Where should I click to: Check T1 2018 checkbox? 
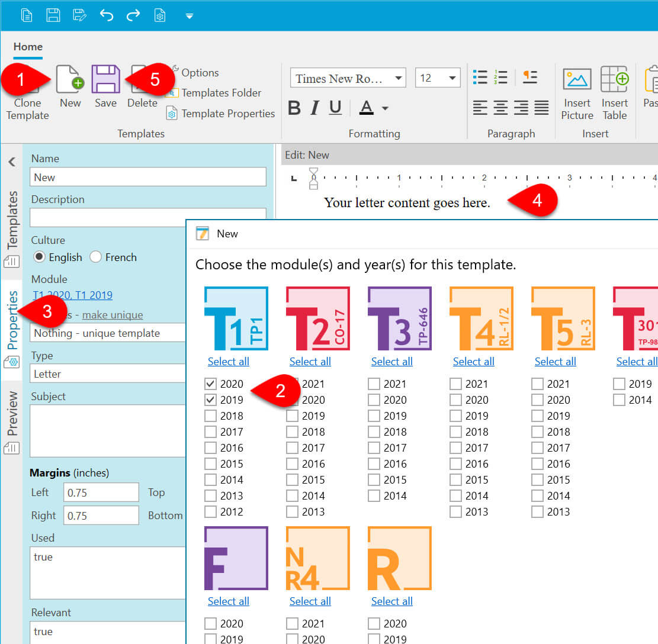[211, 416]
